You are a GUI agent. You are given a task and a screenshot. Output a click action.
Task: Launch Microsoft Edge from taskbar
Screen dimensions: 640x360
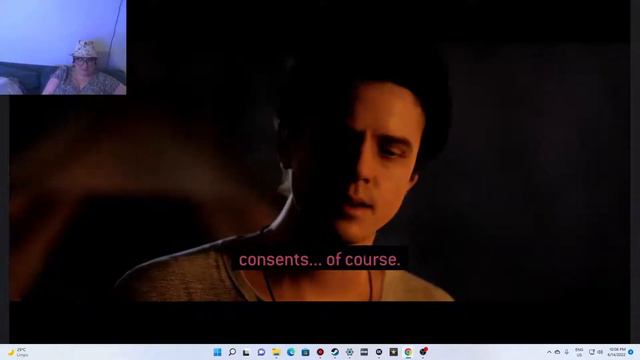(x=291, y=352)
